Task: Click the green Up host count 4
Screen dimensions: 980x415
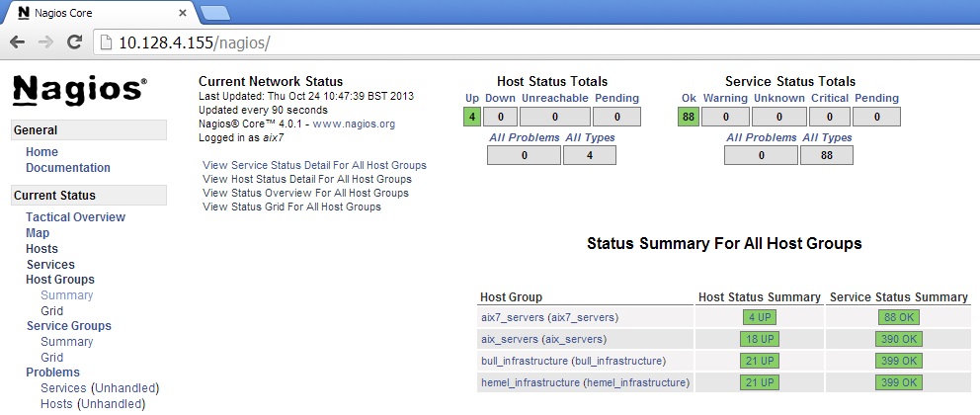Action: (x=471, y=118)
